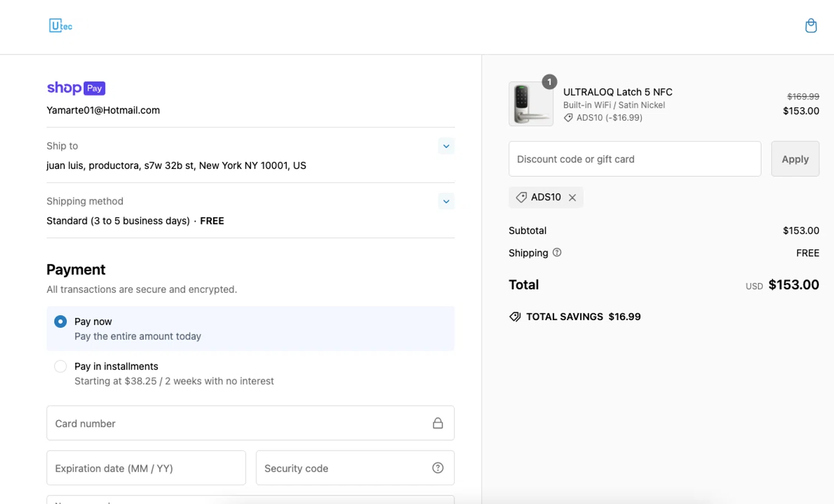The width and height of the screenshot is (834, 504).
Task: Click the struck-through $169.99 price
Action: tap(803, 97)
